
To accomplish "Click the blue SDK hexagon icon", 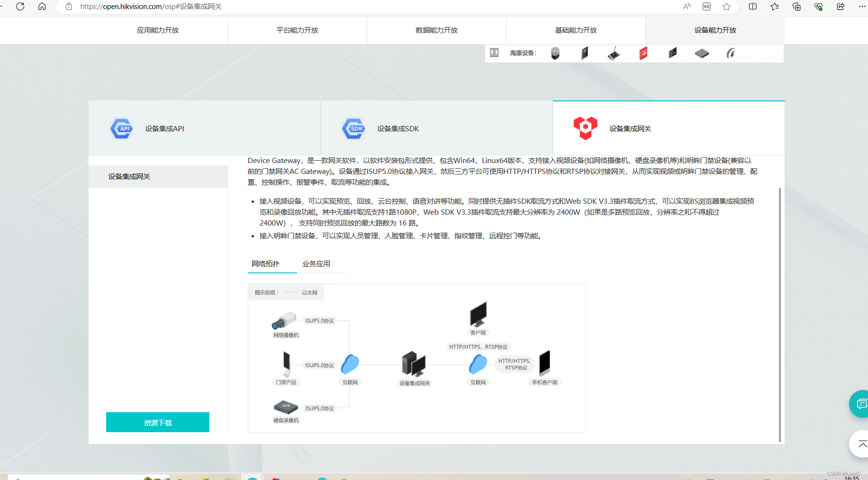I will click(353, 128).
